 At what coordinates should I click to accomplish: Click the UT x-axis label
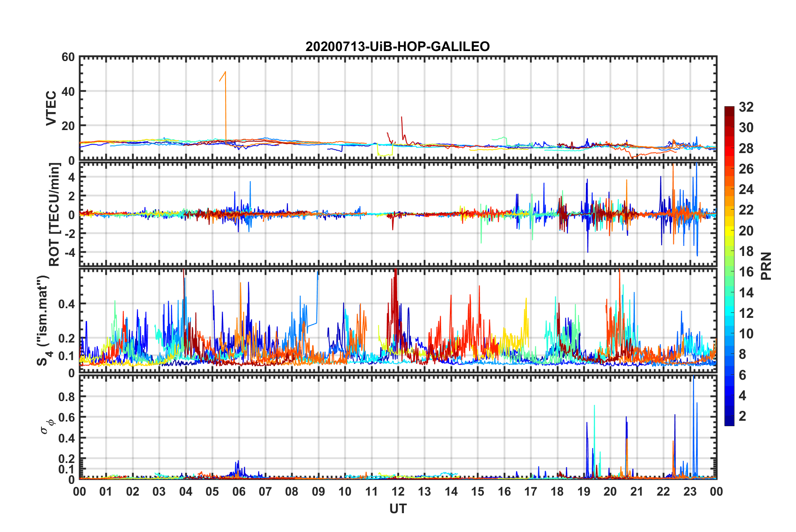(x=398, y=509)
